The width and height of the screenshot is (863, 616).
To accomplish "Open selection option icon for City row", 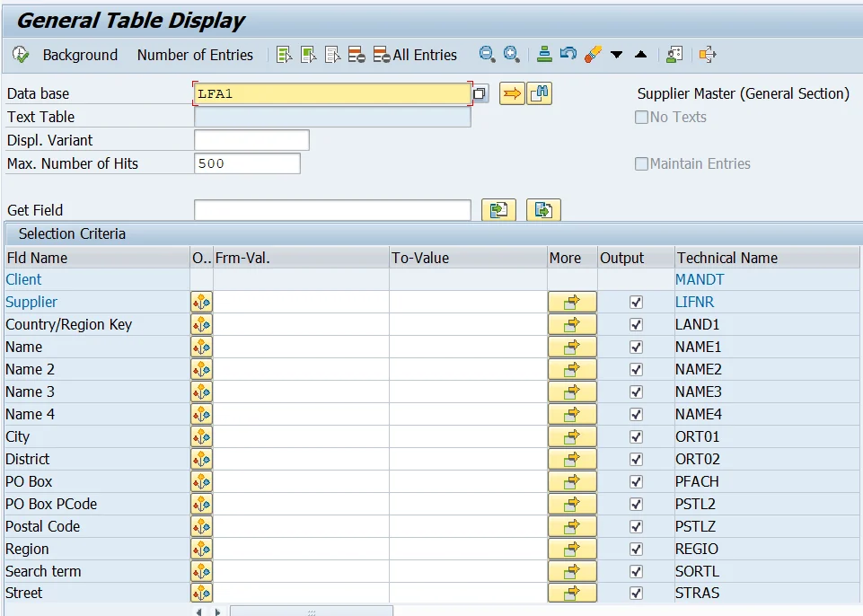I will (x=201, y=437).
